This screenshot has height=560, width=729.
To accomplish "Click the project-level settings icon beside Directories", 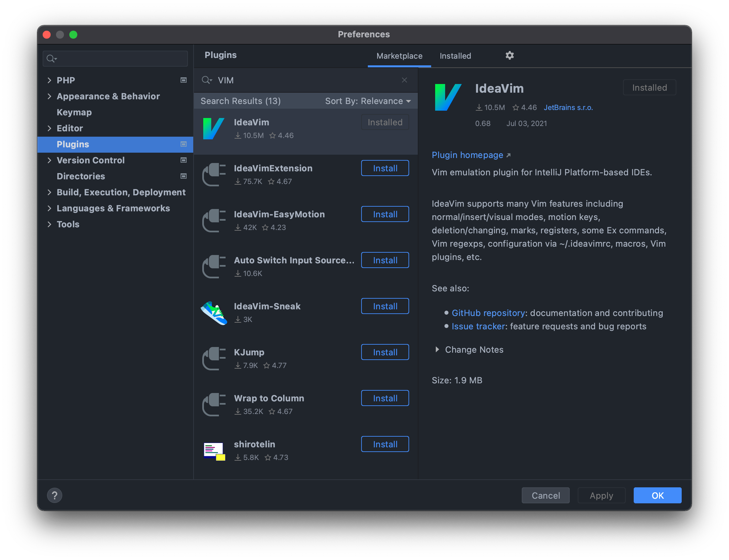I will pyautogui.click(x=183, y=176).
